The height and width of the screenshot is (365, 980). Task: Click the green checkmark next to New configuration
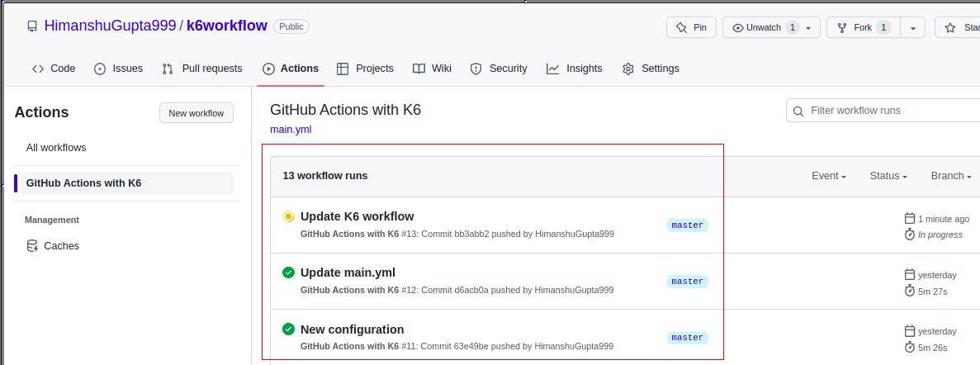point(288,329)
